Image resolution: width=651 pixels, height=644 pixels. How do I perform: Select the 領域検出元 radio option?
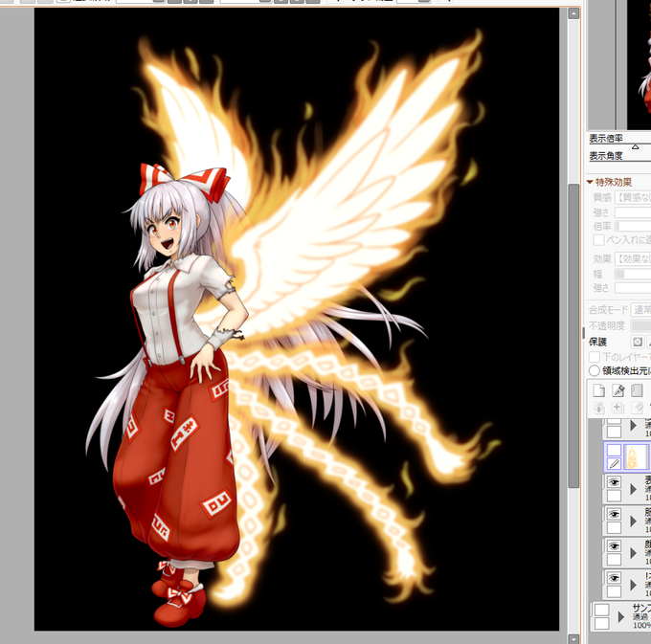[595, 370]
